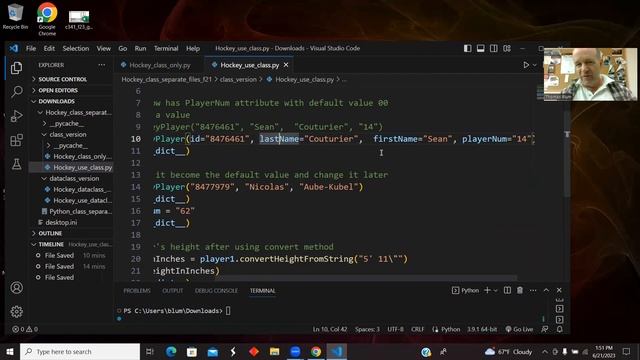Open the Help menu
Viewport: 640px width, 360px height.
193,48
